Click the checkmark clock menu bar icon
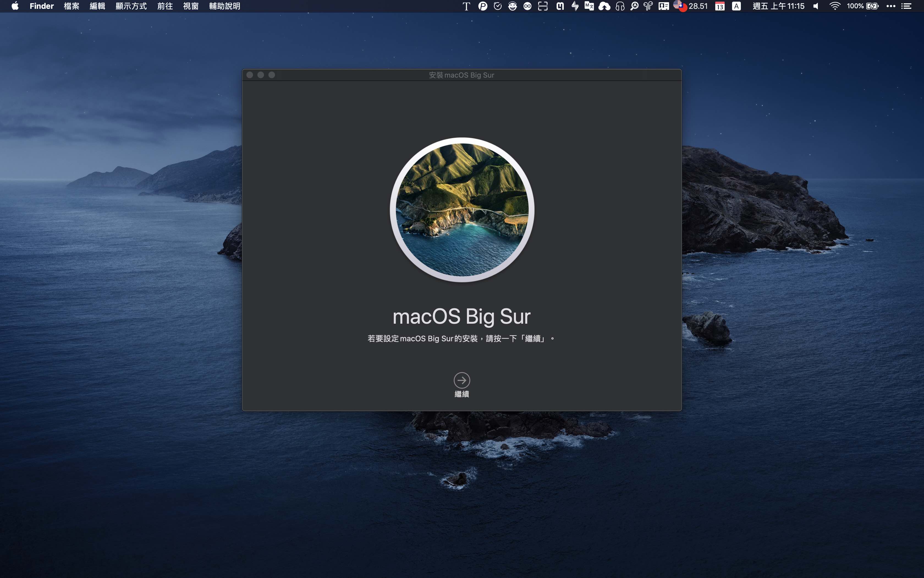The height and width of the screenshot is (578, 924). tap(497, 6)
